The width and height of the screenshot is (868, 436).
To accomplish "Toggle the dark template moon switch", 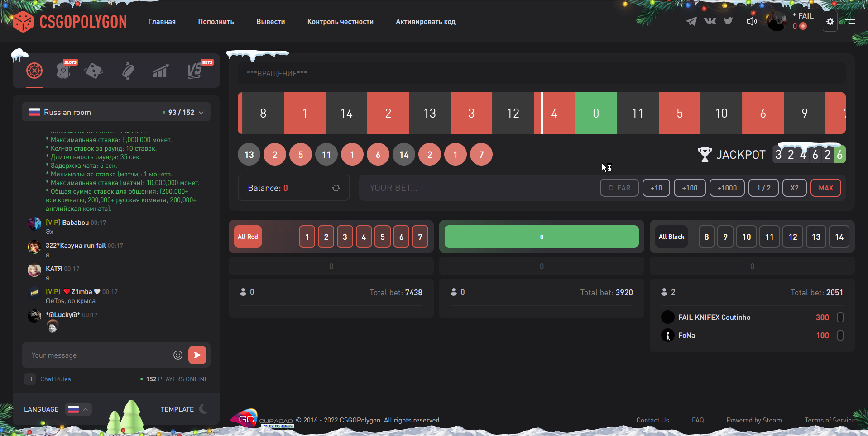I will [x=204, y=409].
